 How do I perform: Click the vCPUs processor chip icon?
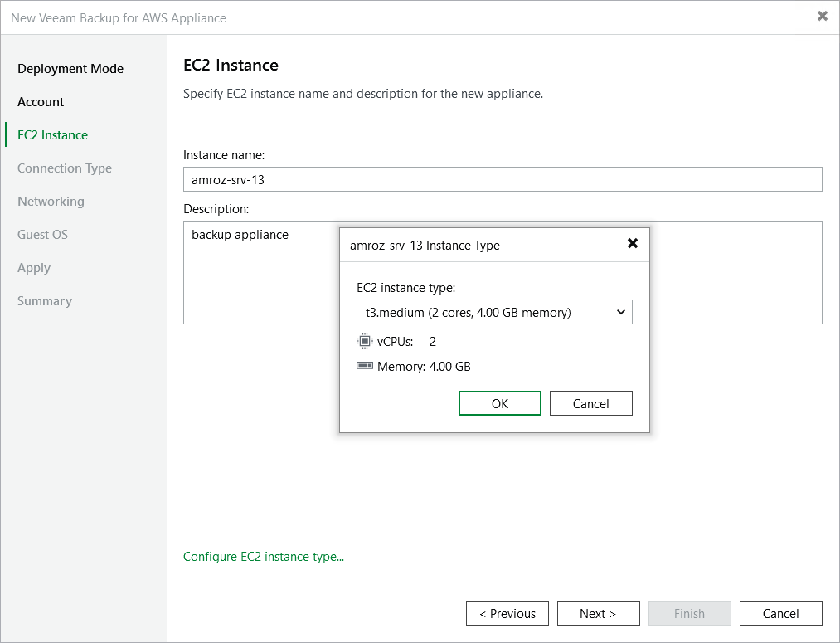tap(363, 341)
